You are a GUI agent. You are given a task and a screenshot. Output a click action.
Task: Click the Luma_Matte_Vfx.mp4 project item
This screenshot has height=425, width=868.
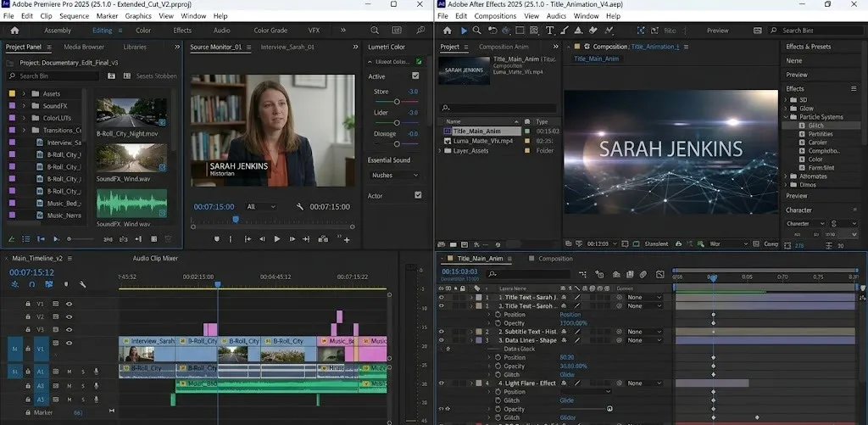click(482, 142)
